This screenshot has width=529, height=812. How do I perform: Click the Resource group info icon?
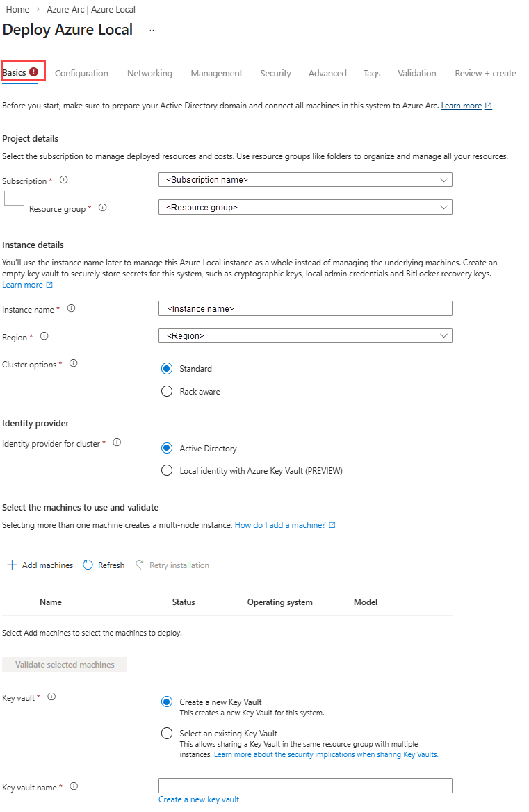click(103, 208)
